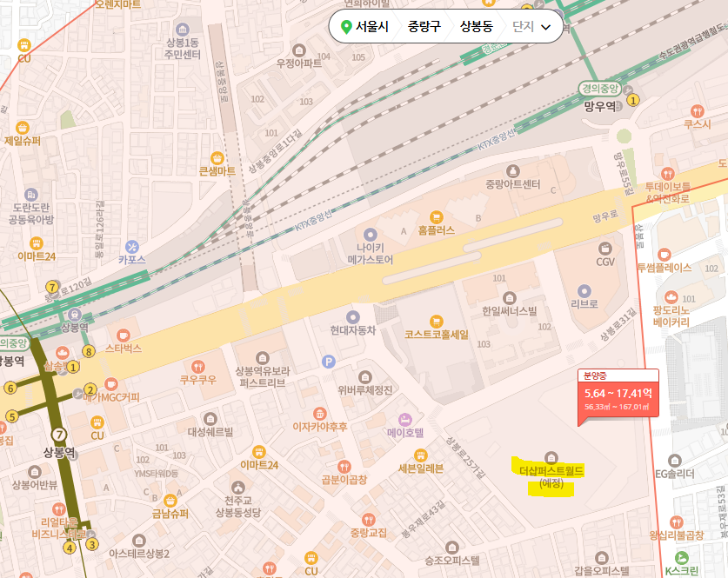The image size is (728, 578).
Task: Click the 이자카야후후 restaurant icon
Action: click(319, 414)
